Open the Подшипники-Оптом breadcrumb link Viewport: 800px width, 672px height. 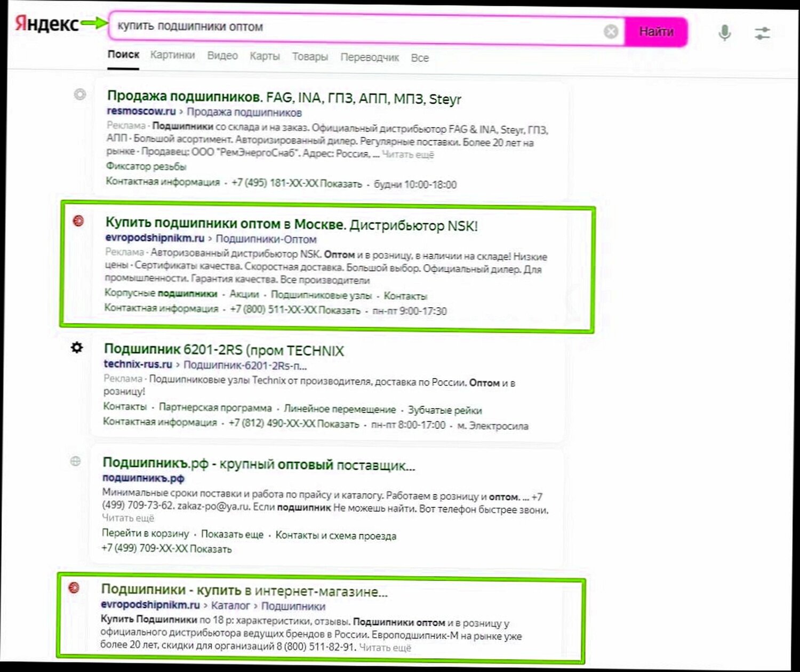coord(266,239)
